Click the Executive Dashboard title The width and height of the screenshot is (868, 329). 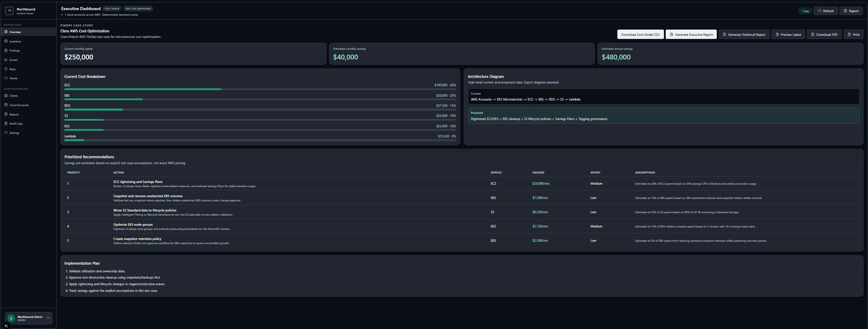(81, 8)
